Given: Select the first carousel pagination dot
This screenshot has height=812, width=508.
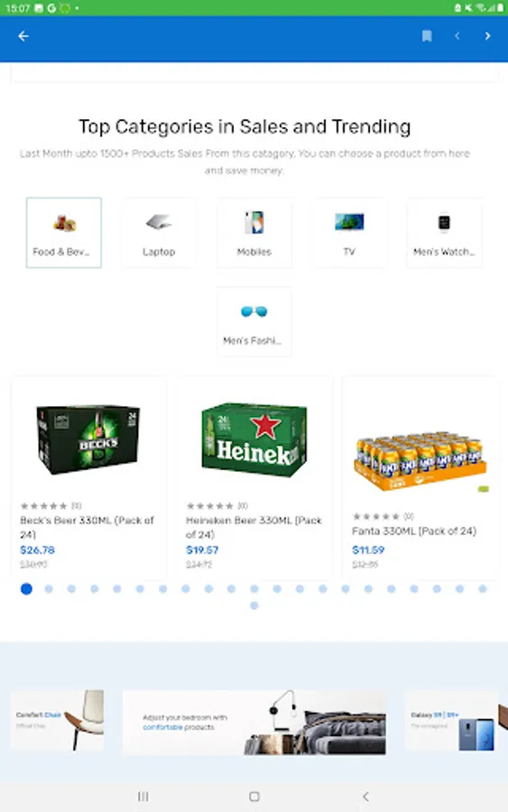Looking at the screenshot, I should click(26, 589).
